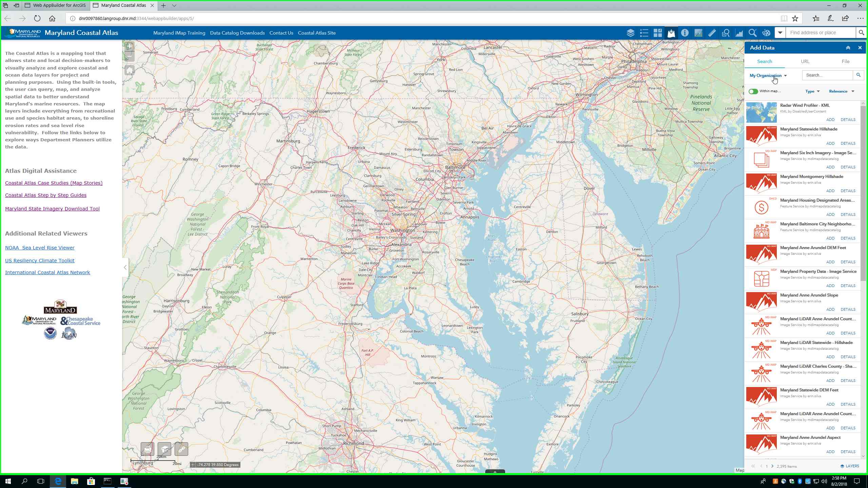This screenshot has height=488, width=868.
Task: Zoom in using the plus button
Action: pos(129,46)
